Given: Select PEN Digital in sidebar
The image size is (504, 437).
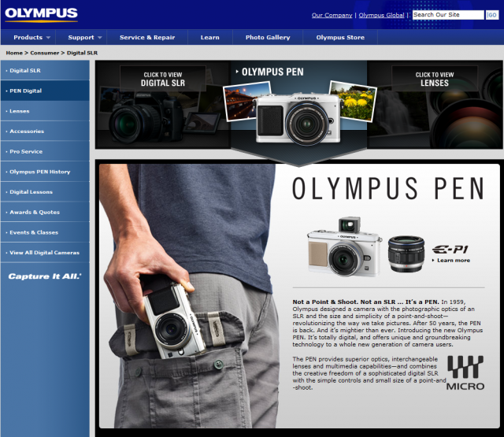Looking at the screenshot, I should pyautogui.click(x=45, y=91).
